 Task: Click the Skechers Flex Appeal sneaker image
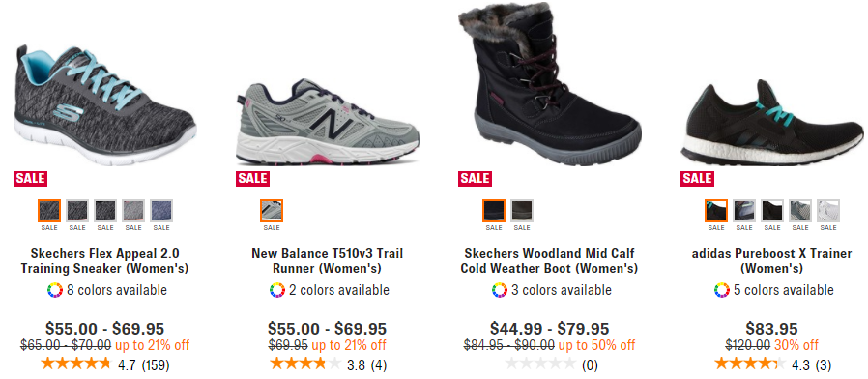click(x=104, y=105)
